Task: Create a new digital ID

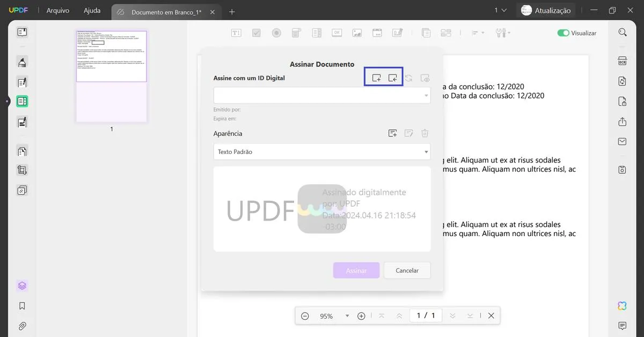Action: point(376,78)
